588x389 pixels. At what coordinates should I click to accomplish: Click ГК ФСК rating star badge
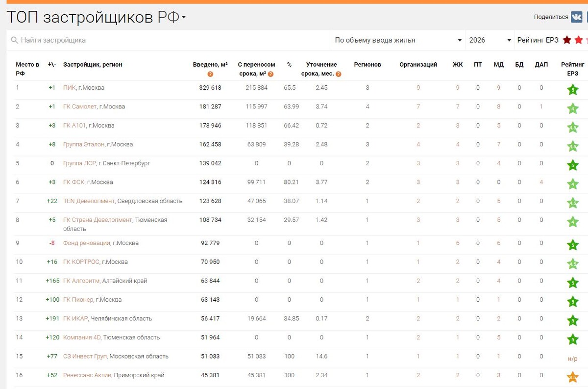572,184
